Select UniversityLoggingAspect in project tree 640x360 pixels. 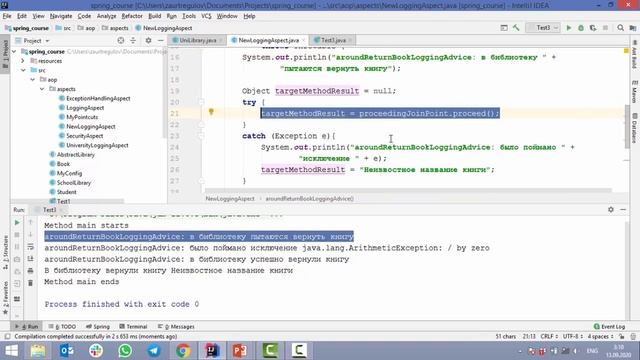click(x=97, y=145)
